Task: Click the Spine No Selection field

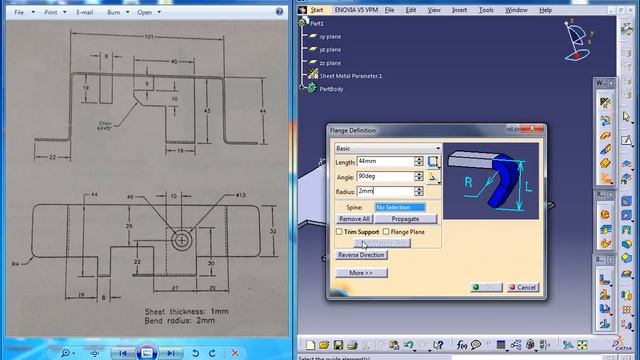Action: click(x=400, y=207)
